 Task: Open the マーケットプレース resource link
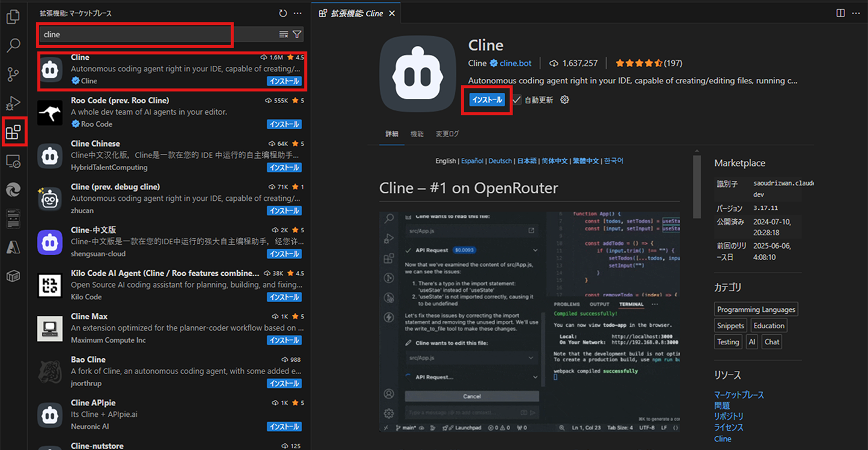pos(739,395)
